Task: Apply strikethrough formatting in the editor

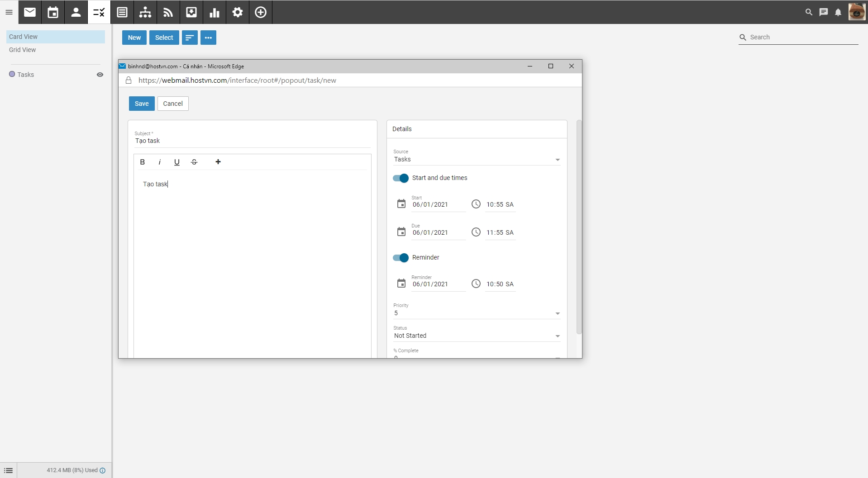Action: 194,162
